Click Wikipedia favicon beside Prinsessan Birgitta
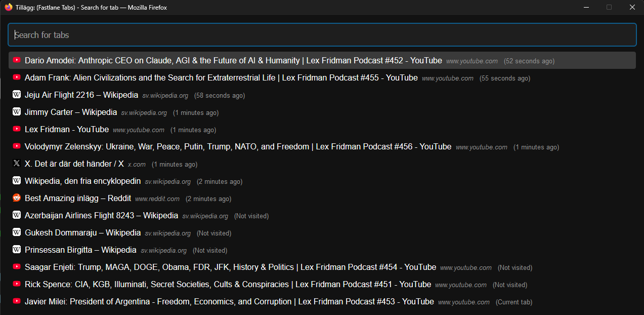 click(x=17, y=250)
